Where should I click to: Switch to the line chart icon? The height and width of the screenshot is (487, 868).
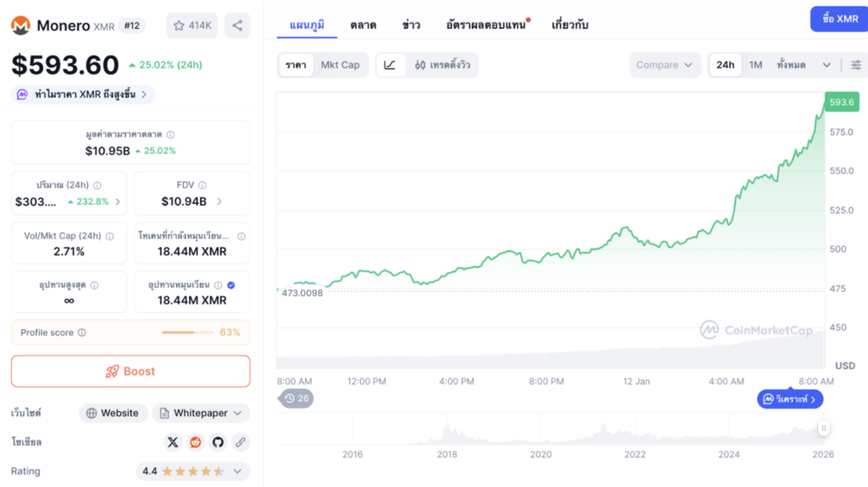point(390,65)
